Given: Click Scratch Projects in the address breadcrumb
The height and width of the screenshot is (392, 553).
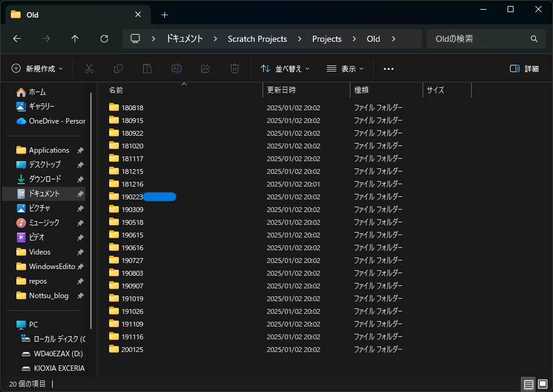Looking at the screenshot, I should [x=257, y=39].
